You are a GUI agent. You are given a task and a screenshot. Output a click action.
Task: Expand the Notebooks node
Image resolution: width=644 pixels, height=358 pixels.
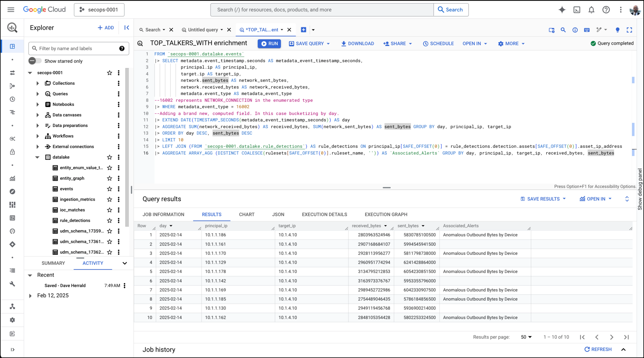coord(38,104)
